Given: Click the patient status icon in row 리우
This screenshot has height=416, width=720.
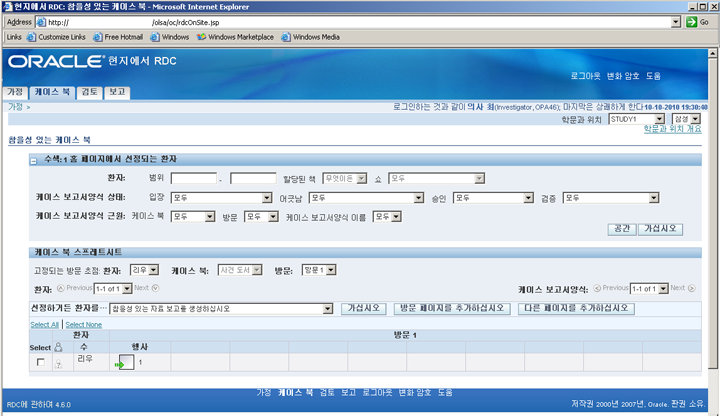Looking at the screenshot, I should pos(58,364).
